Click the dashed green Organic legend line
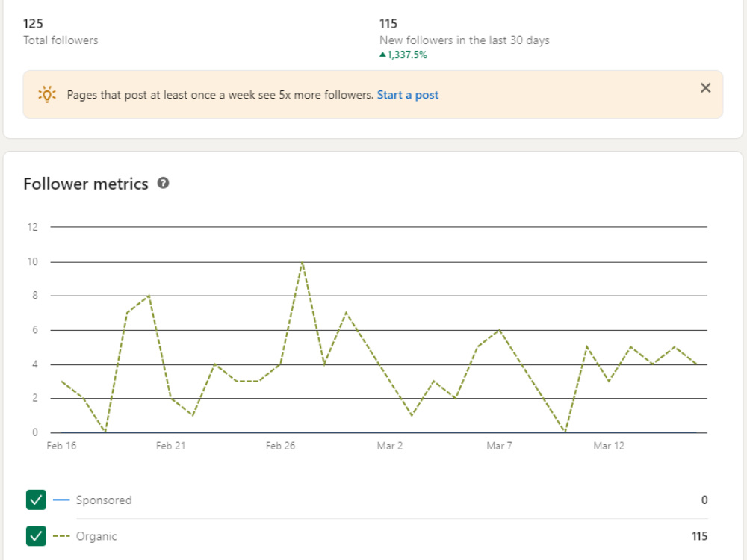This screenshot has height=560, width=747. [x=61, y=535]
